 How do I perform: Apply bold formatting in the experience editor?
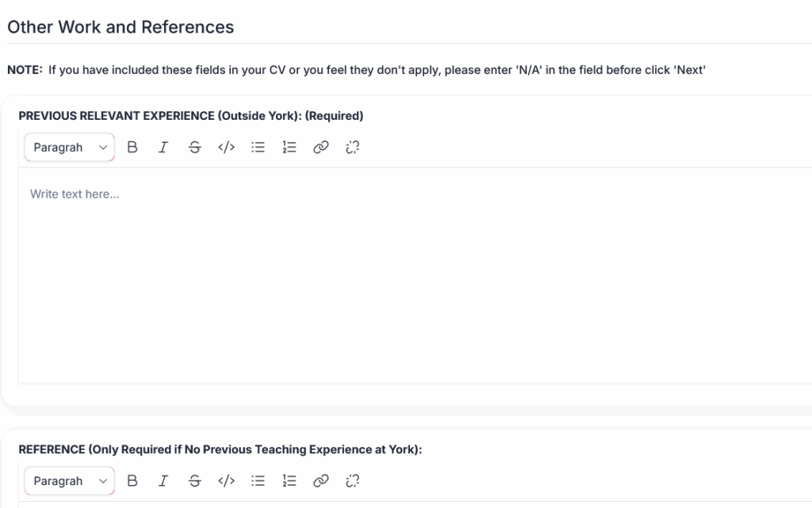coord(132,147)
